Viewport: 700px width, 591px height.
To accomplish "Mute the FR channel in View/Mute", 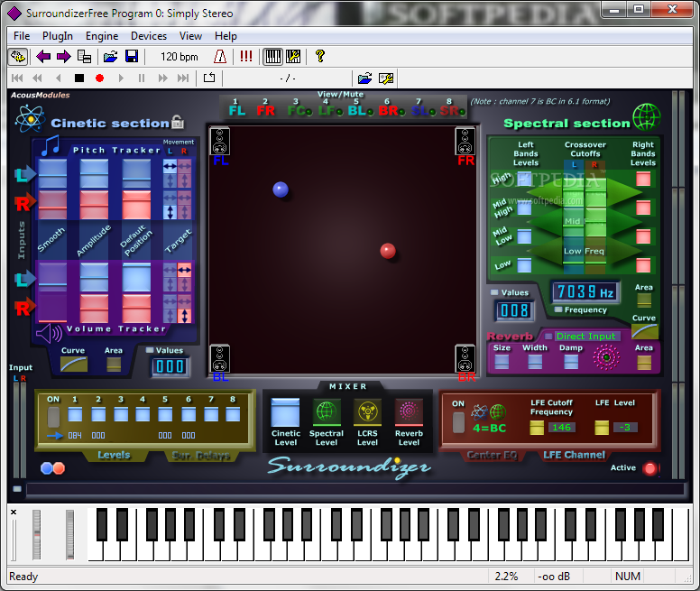I will (x=265, y=110).
